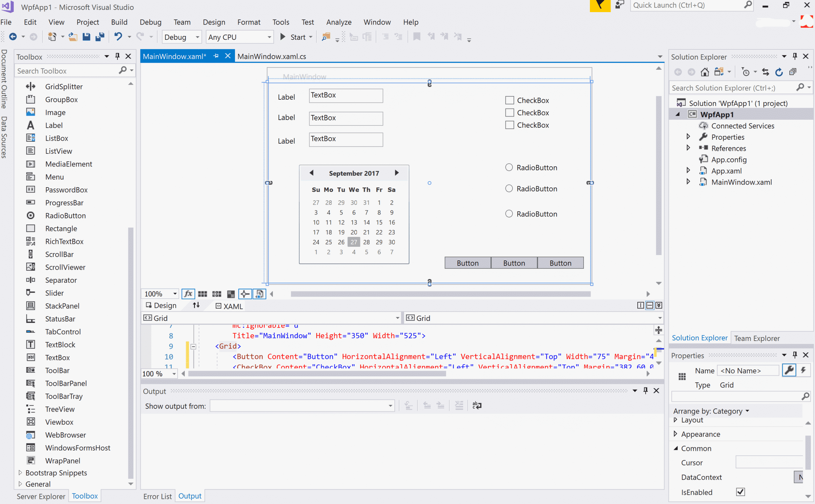
Task: Open the Arrange by Category dropdown
Action: coord(711,411)
